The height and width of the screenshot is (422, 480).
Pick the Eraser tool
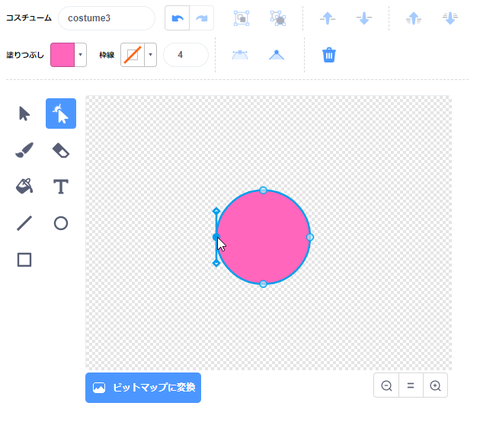61,150
